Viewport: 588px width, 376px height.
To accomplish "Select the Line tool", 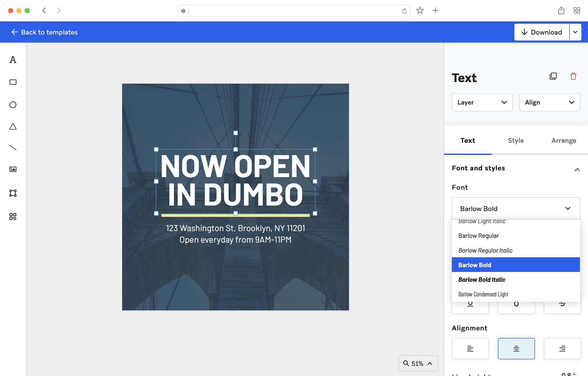I will [x=13, y=148].
